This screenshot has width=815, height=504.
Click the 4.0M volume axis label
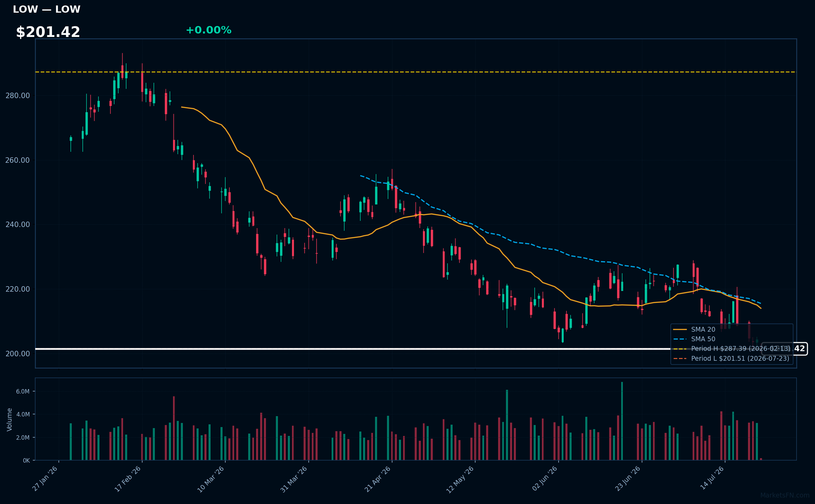(x=23, y=414)
